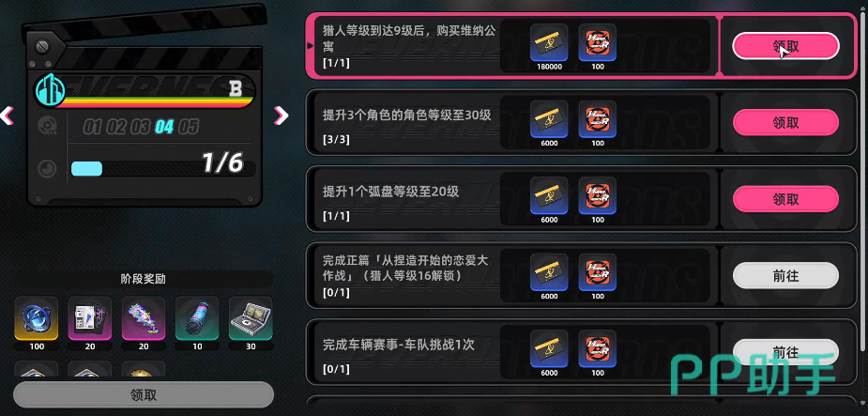Go to the main story task with 前往
This screenshot has height=416, width=868.
[x=785, y=275]
